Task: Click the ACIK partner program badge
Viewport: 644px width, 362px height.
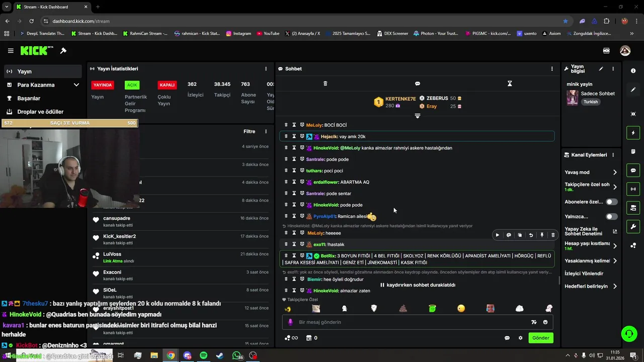Action: tap(132, 85)
